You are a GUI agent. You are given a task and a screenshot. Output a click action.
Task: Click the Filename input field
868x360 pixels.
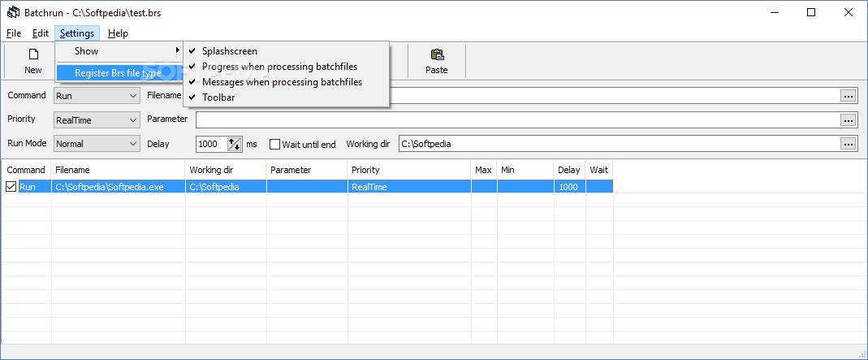tap(615, 96)
